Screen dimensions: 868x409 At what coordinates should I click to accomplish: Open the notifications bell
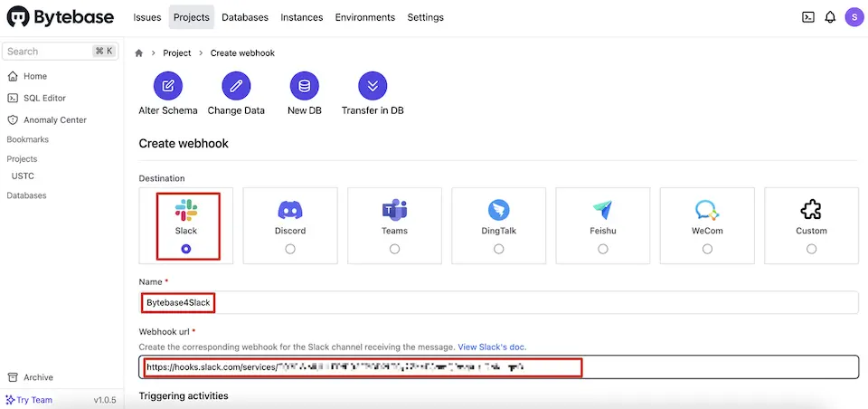coord(830,17)
